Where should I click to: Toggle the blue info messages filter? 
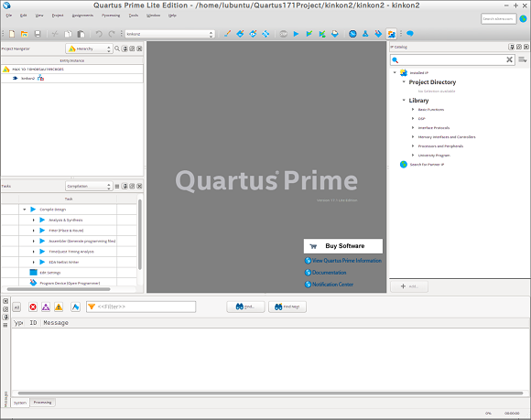click(x=75, y=307)
